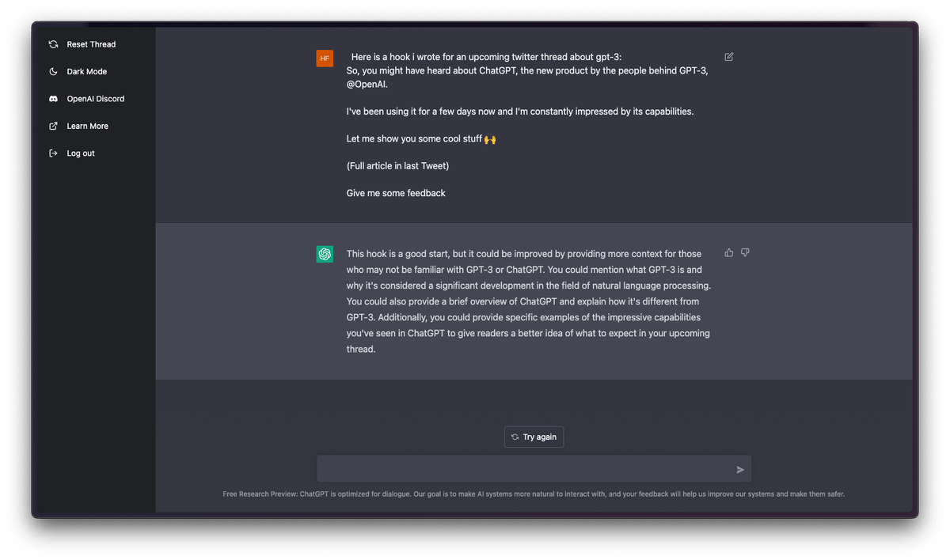This screenshot has height=560, width=950.
Task: Click the Log out arrow icon
Action: tap(53, 153)
